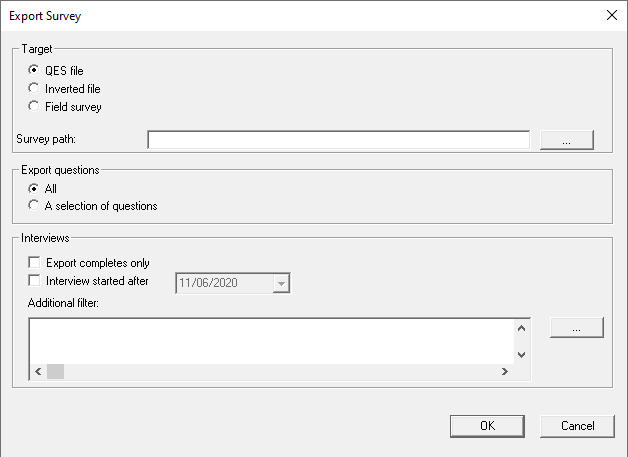Cancel the Export Survey dialog
628x457 pixels.
click(578, 426)
